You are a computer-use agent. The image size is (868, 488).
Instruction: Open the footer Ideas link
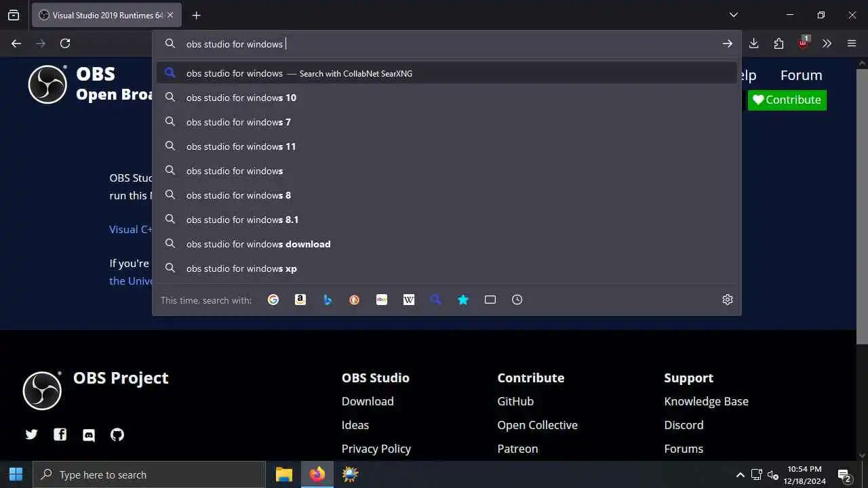coord(355,425)
